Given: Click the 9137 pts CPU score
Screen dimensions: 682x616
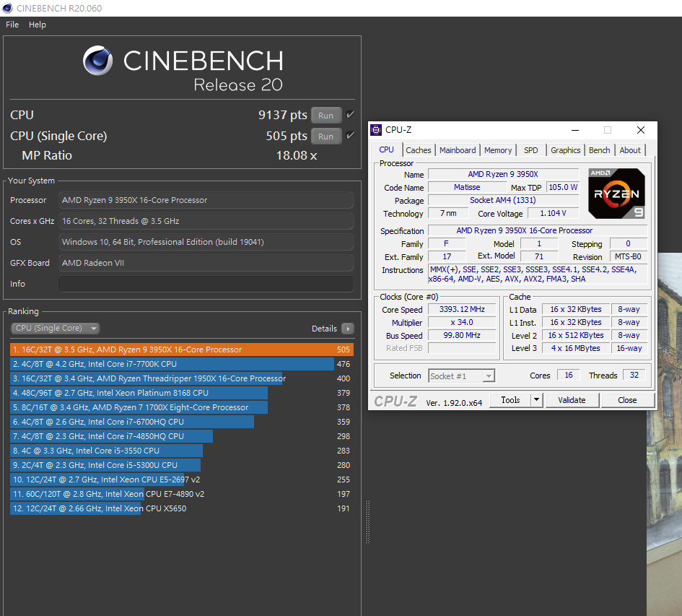Looking at the screenshot, I should click(282, 115).
